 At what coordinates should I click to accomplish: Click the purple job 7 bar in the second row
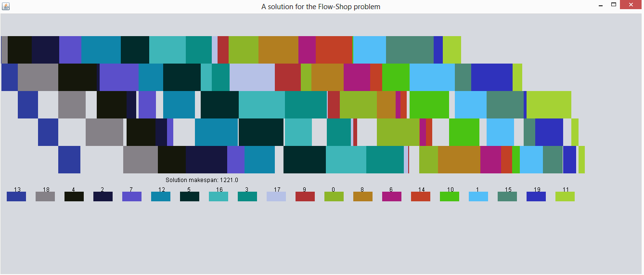pos(119,77)
